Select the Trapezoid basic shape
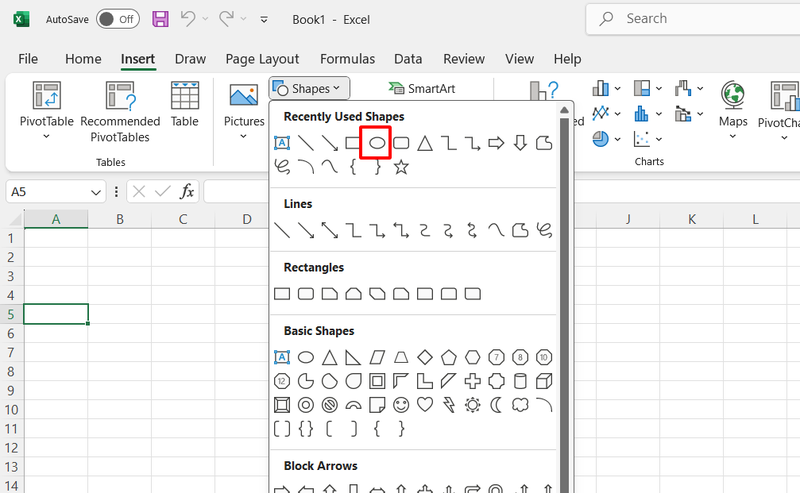 (401, 357)
